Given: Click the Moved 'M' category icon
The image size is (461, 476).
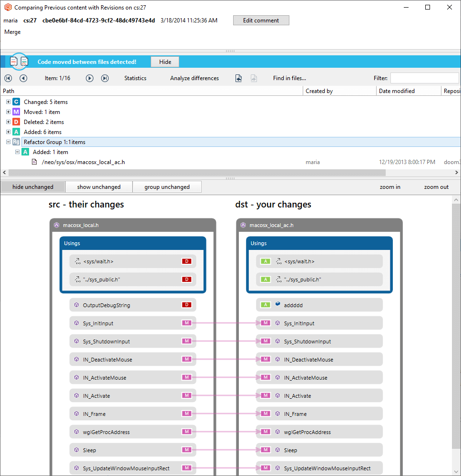Looking at the screenshot, I should (16, 112).
